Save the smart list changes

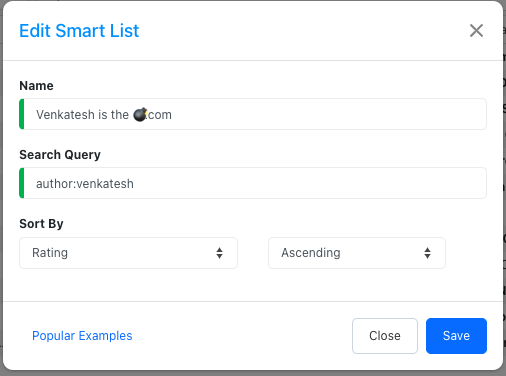(x=456, y=336)
